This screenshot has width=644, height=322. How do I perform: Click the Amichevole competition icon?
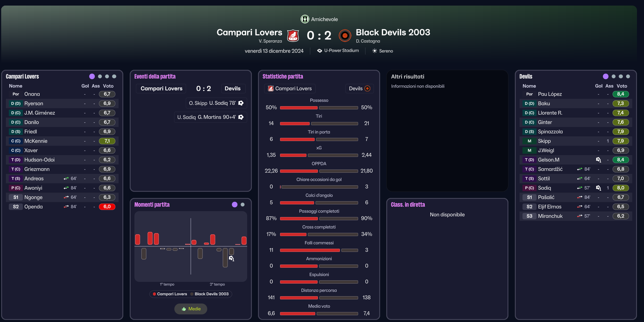coord(305,19)
